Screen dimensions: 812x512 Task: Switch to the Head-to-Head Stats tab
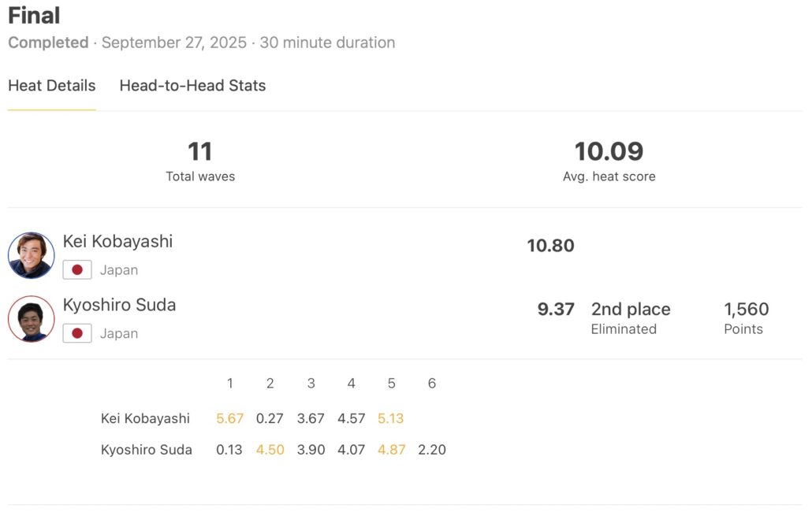click(x=192, y=86)
